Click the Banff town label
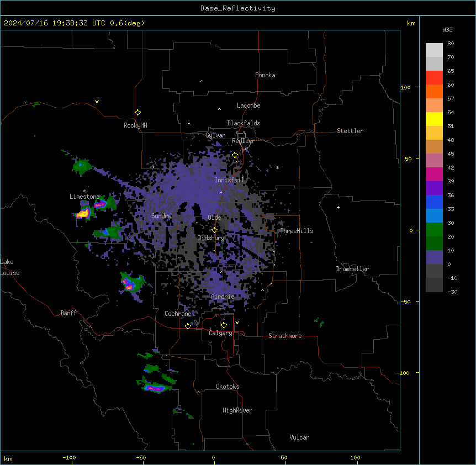 [x=68, y=313]
